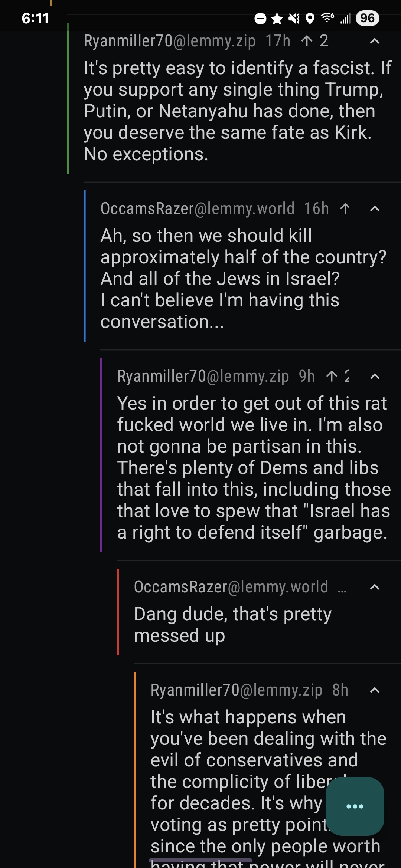Open the Ryanmiller70@lemmy.zip profile on the 17h comment
This screenshot has height=868, width=401.
[170, 41]
